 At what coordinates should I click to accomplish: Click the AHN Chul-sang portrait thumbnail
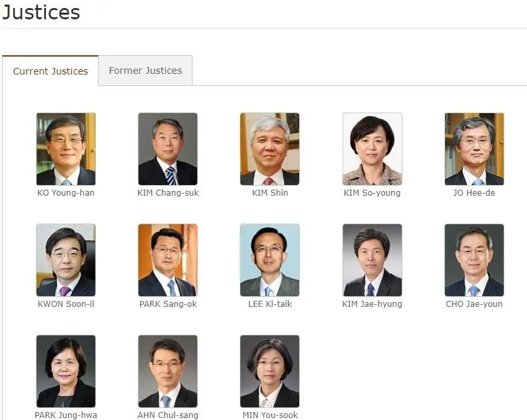pos(168,371)
